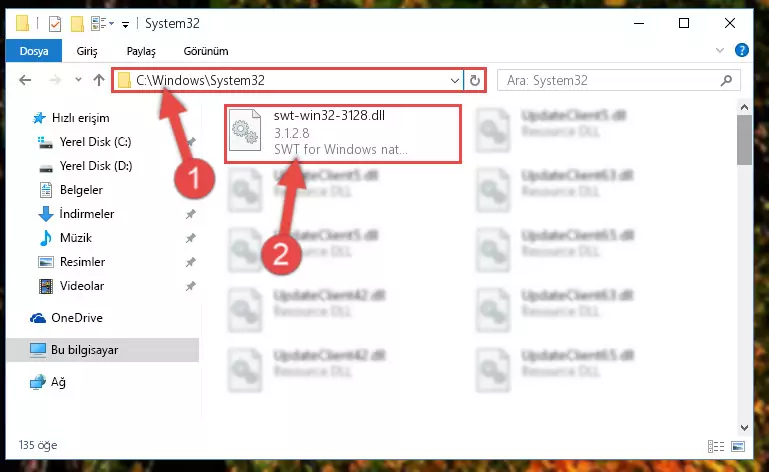The height and width of the screenshot is (472, 769).
Task: Unpin Videolar from quick access
Action: tap(190, 286)
